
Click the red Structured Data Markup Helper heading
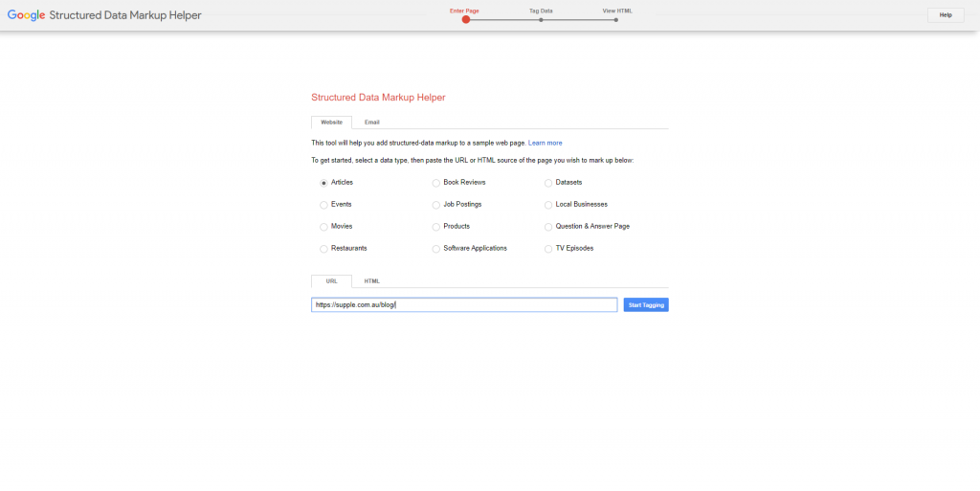378,98
